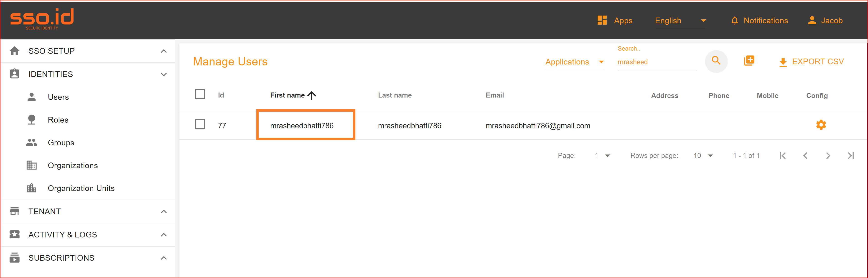Click the Users person icon
Viewport: 868px width, 278px height.
pyautogui.click(x=32, y=97)
